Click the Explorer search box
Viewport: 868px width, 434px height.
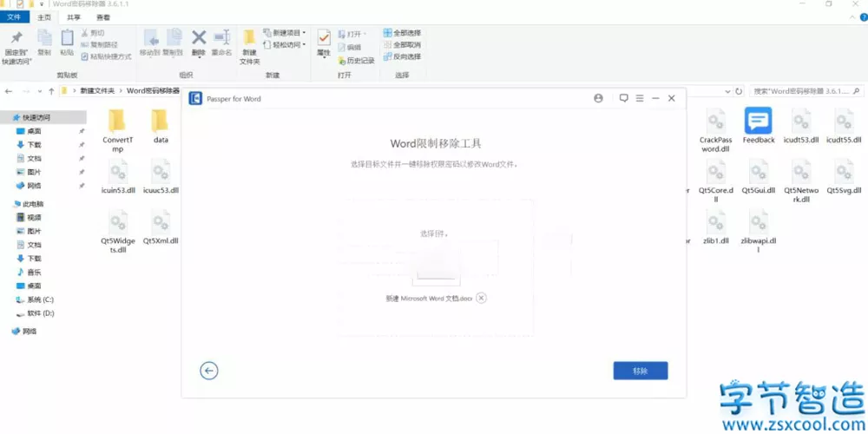click(x=806, y=91)
